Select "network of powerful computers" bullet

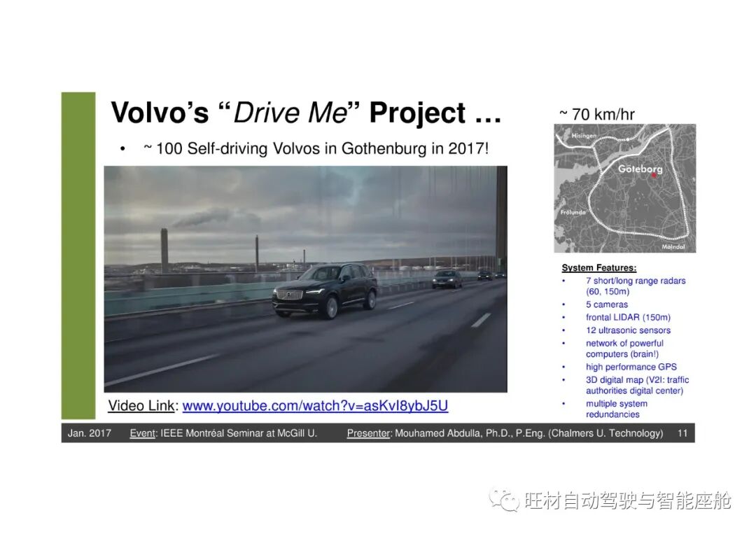click(x=624, y=349)
